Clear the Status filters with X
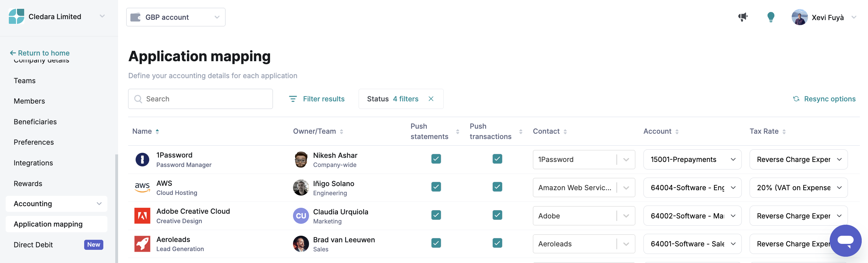 pos(431,99)
